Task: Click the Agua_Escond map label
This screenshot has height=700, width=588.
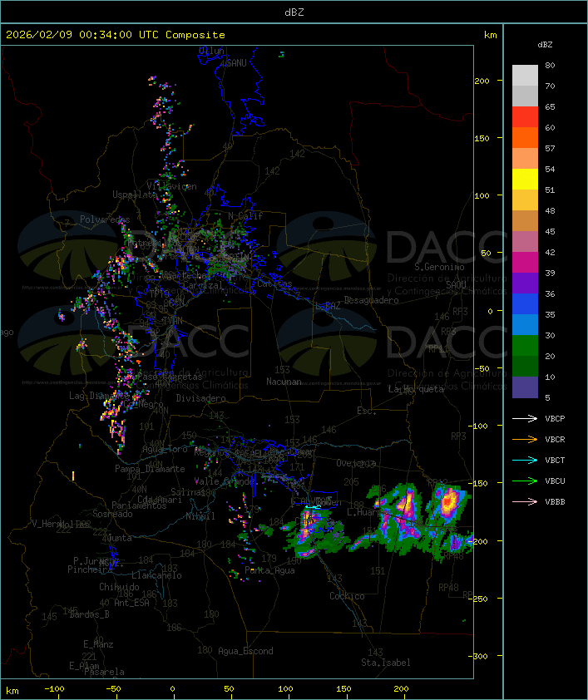Action: [x=245, y=651]
